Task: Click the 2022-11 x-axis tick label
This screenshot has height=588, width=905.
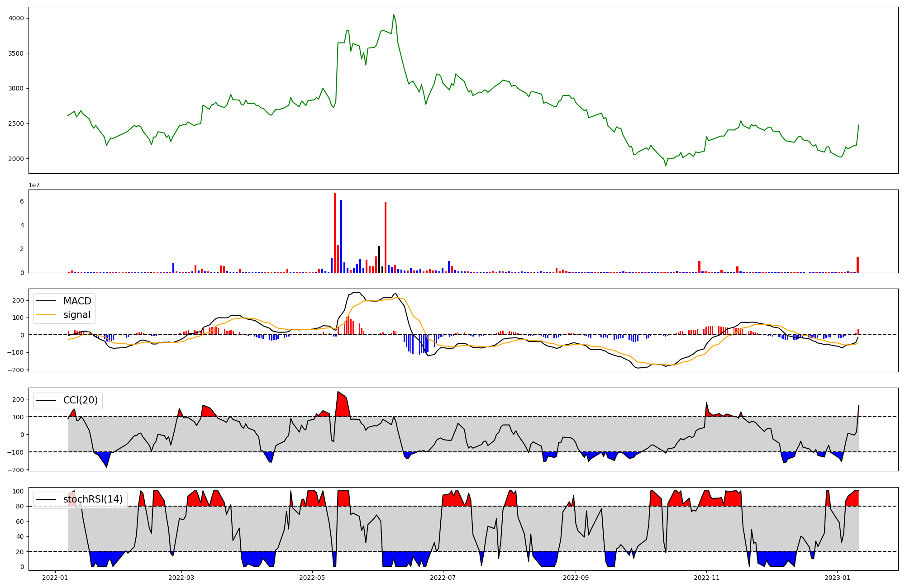Action: pyautogui.click(x=706, y=578)
